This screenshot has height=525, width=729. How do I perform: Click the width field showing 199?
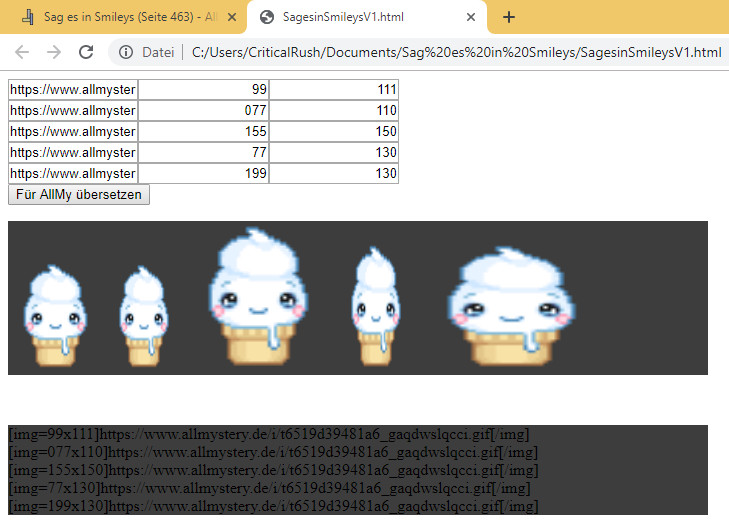(x=204, y=173)
